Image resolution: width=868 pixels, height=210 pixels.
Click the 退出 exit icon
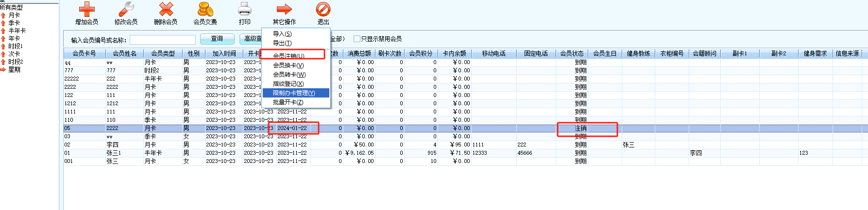[x=323, y=10]
